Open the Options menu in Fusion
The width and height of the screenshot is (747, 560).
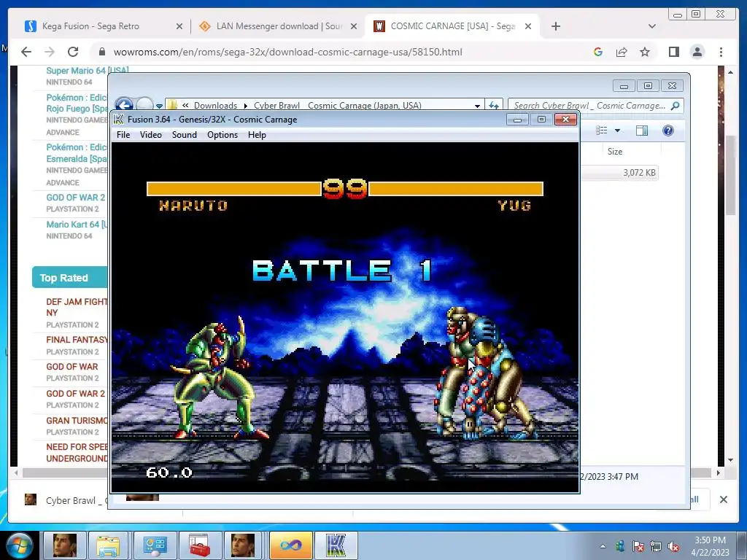click(x=222, y=135)
